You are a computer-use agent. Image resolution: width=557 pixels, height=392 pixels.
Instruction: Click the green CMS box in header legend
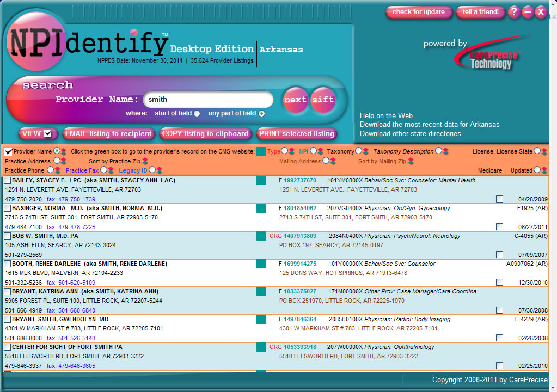click(261, 151)
